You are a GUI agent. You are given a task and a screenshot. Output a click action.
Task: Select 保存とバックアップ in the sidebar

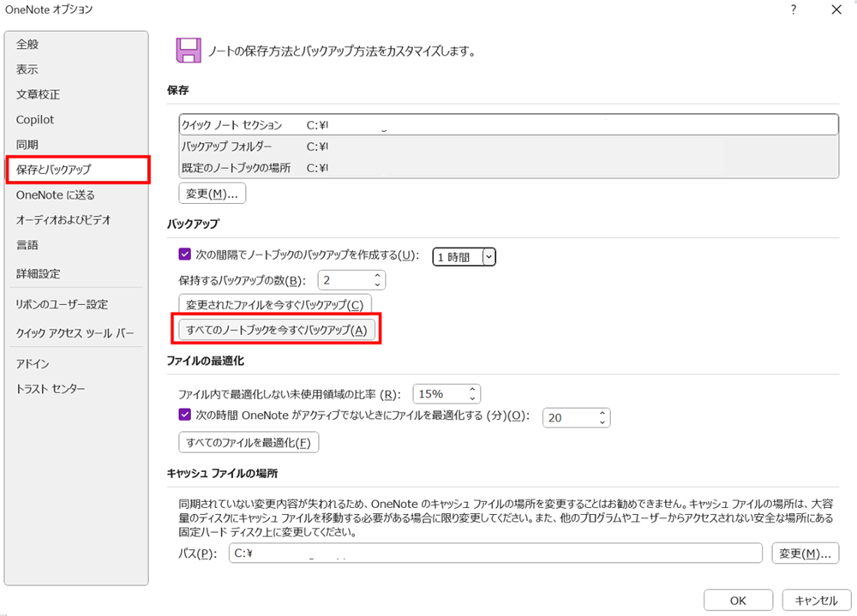pyautogui.click(x=76, y=170)
